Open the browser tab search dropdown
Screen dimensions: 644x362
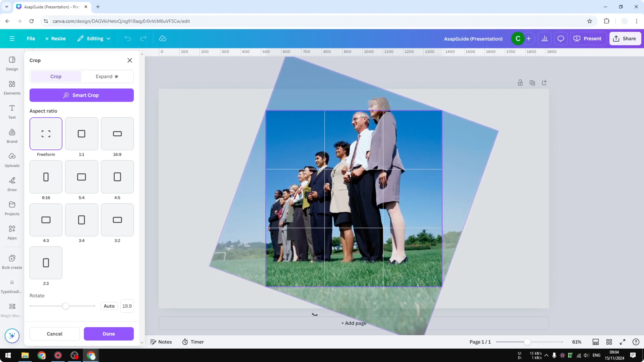7,7
